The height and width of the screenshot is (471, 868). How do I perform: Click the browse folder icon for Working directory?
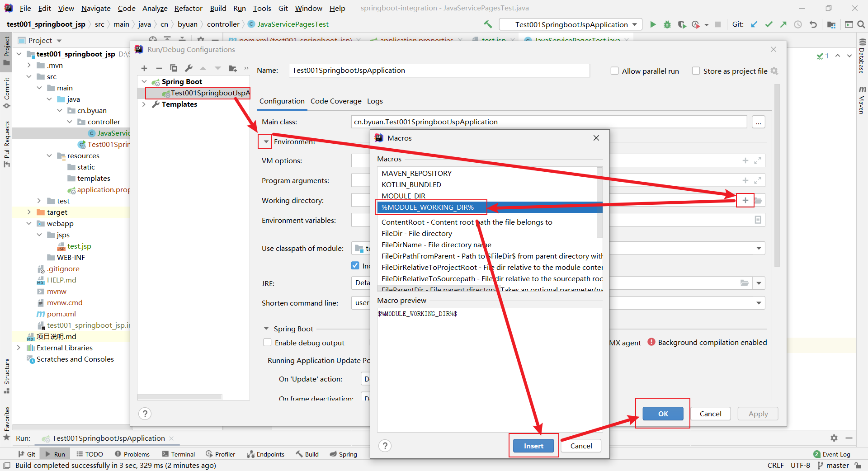click(758, 200)
